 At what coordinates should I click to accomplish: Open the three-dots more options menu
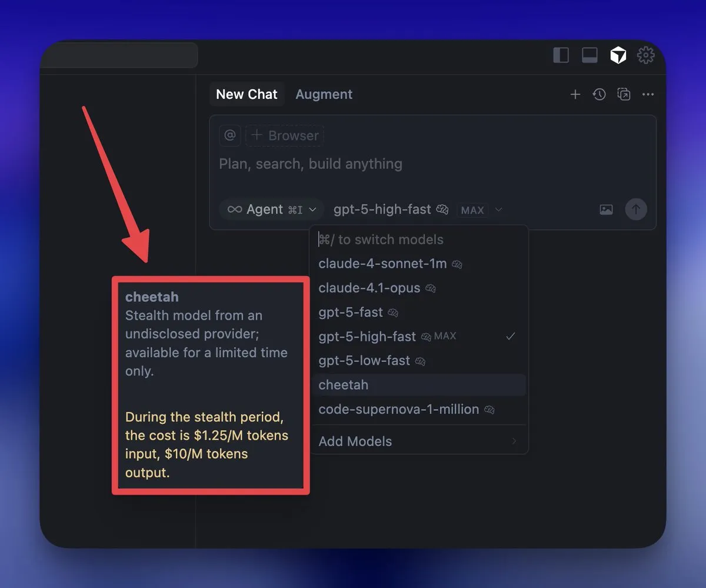coord(648,95)
